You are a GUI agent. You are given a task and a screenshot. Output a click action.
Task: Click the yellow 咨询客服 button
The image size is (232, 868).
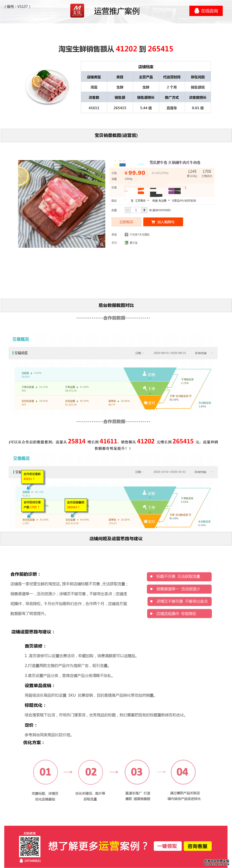197,846
